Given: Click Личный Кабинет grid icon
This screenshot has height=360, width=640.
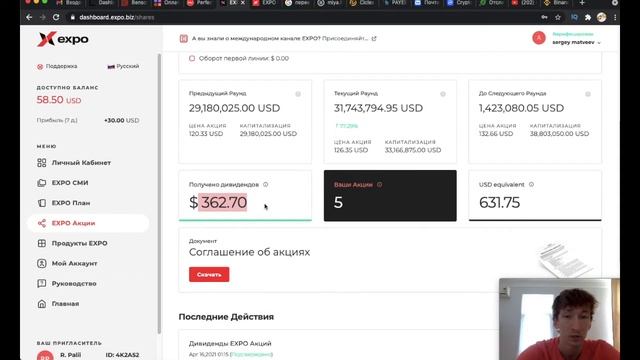Looking at the screenshot, I should (x=42, y=162).
